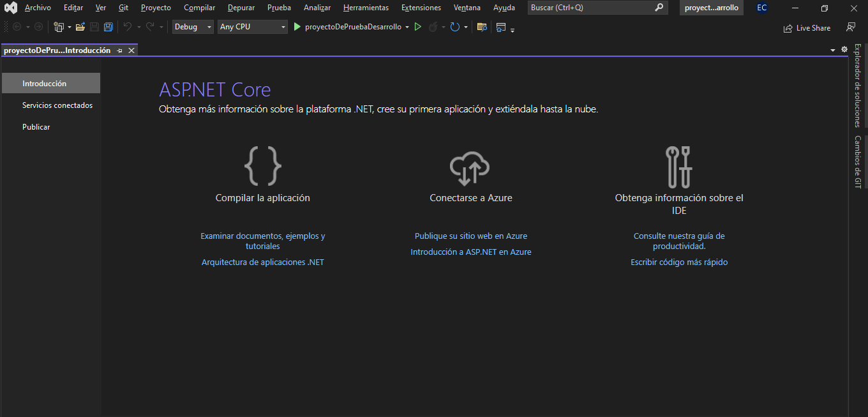
Task: Click the New Project toolbar icon
Action: 59,27
